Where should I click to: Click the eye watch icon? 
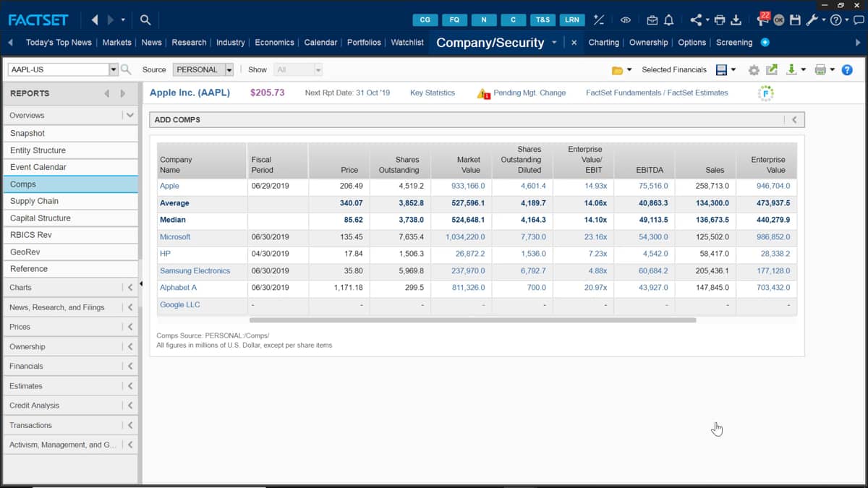coord(626,20)
